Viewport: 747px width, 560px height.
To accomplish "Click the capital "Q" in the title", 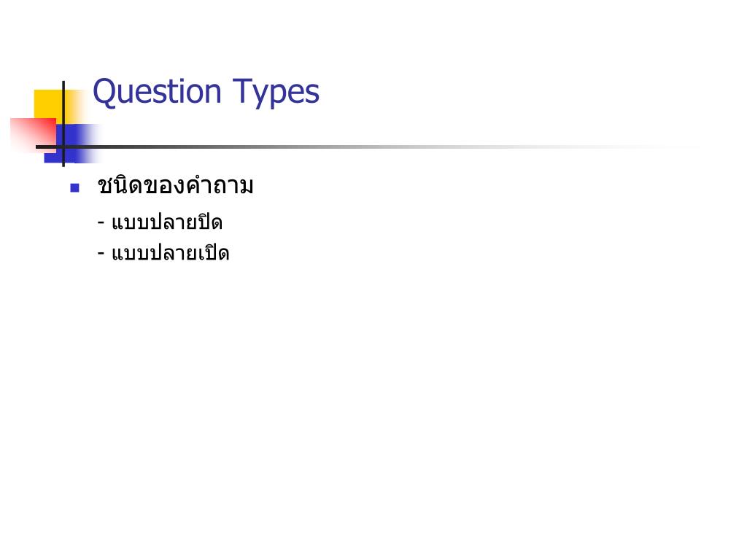I will (x=104, y=92).
